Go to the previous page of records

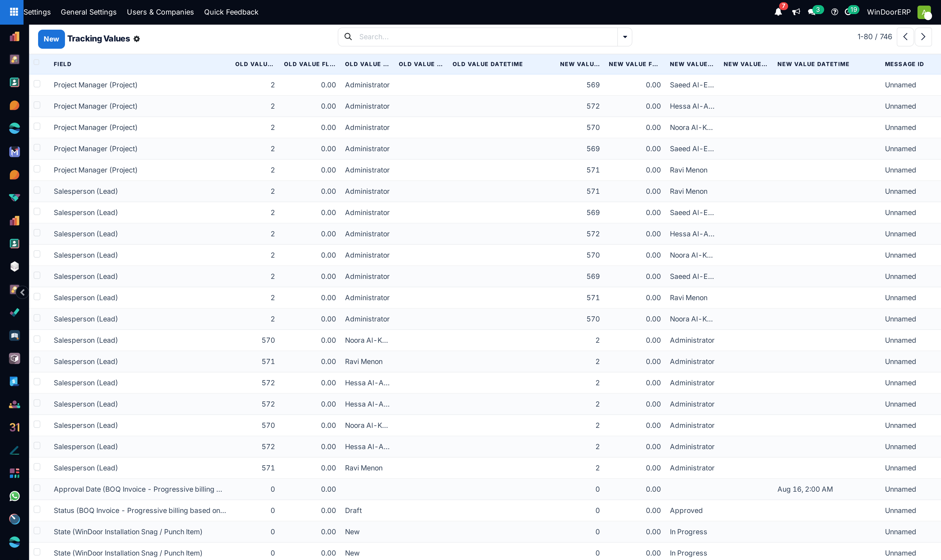pos(905,37)
